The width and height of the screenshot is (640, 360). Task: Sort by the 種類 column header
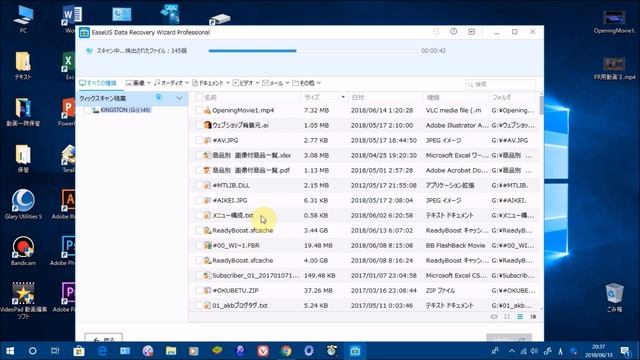[x=433, y=97]
